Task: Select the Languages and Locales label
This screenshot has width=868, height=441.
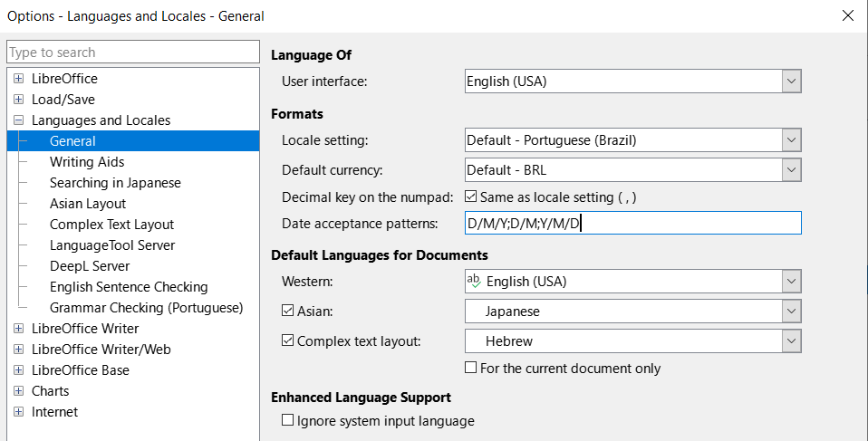Action: 101,120
